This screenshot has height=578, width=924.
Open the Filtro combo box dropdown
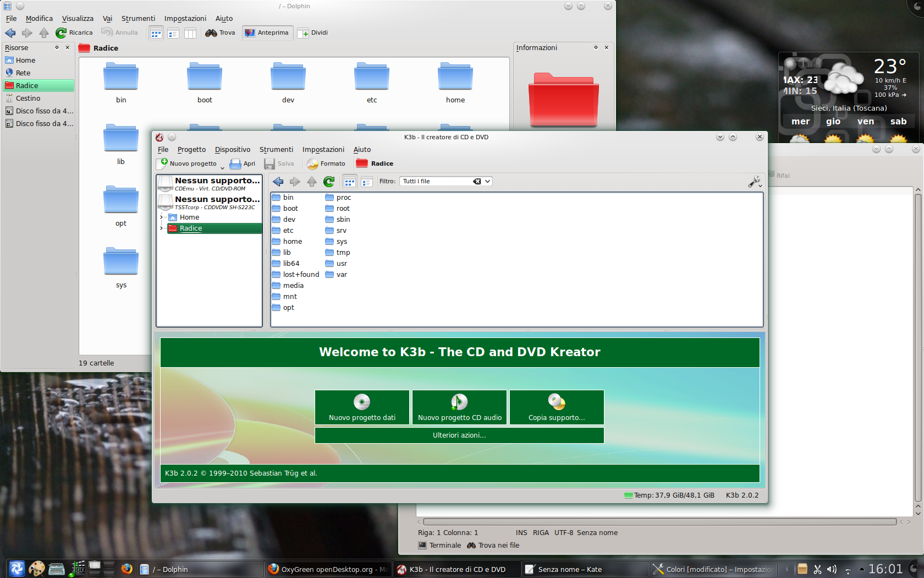coord(487,181)
